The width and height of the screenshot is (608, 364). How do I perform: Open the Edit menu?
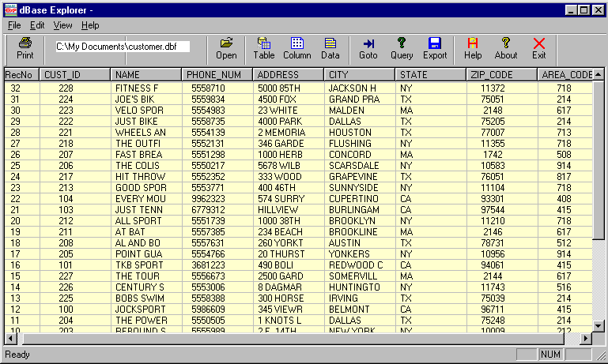click(37, 25)
